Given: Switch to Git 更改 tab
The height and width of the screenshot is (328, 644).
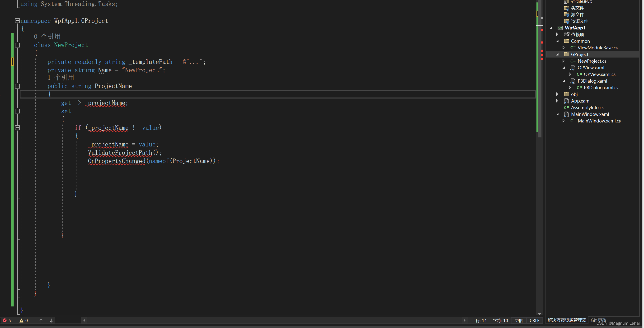Looking at the screenshot, I should (x=598, y=320).
